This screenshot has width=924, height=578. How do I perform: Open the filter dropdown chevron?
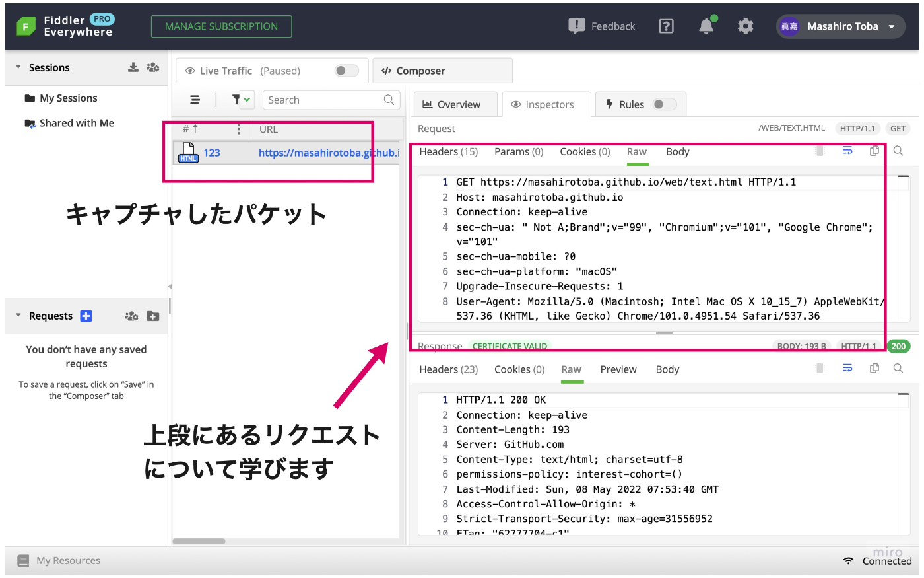click(x=247, y=100)
